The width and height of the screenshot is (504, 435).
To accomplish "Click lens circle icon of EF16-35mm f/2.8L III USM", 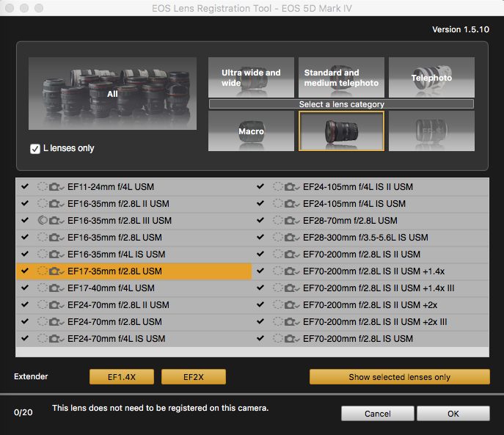I will click(x=43, y=220).
